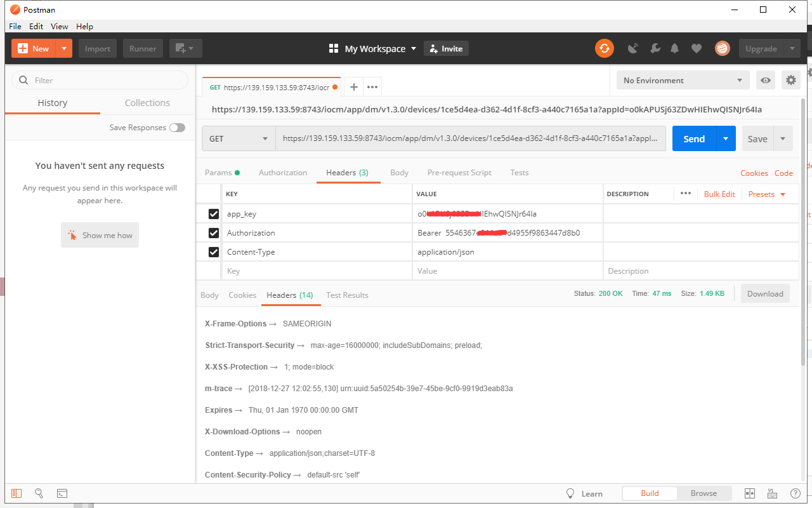Click the two-pane layout icon
Viewport: 812px width, 508px height.
749,493
